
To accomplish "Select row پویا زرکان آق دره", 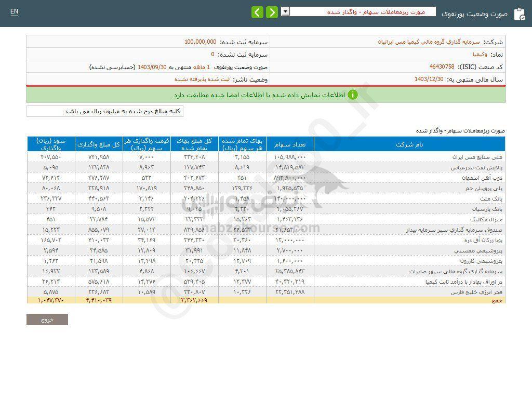I will [x=266, y=240].
